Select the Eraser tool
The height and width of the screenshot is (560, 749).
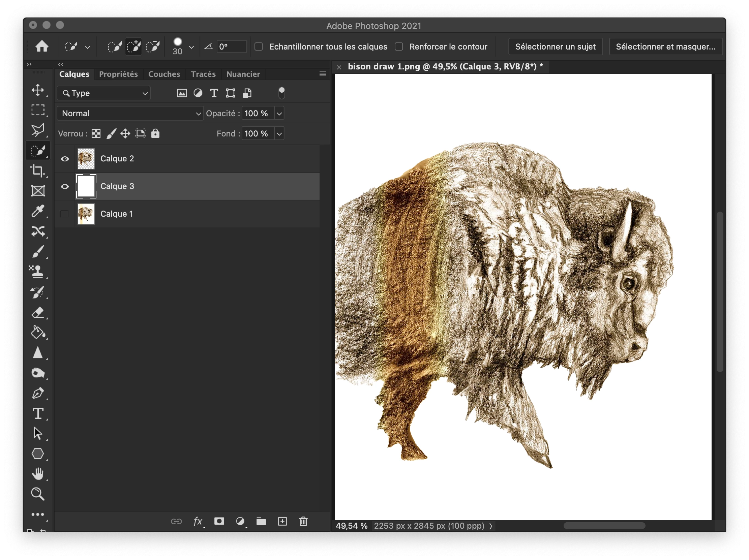(38, 312)
